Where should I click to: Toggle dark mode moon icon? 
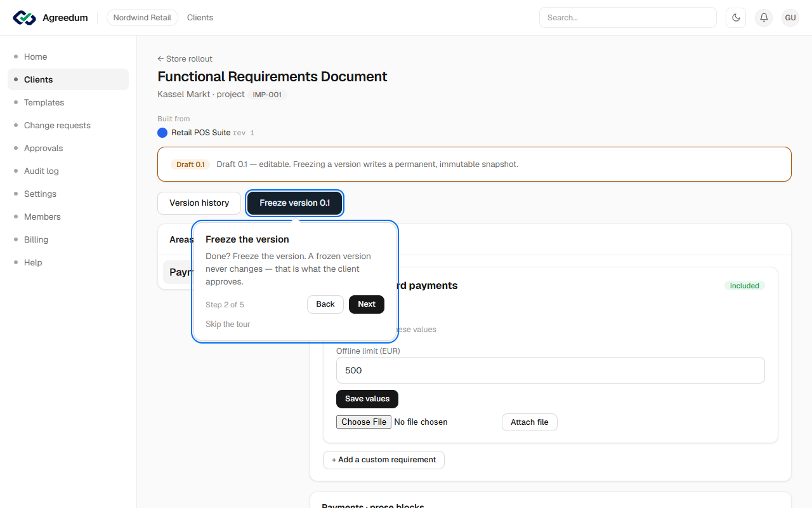point(736,18)
